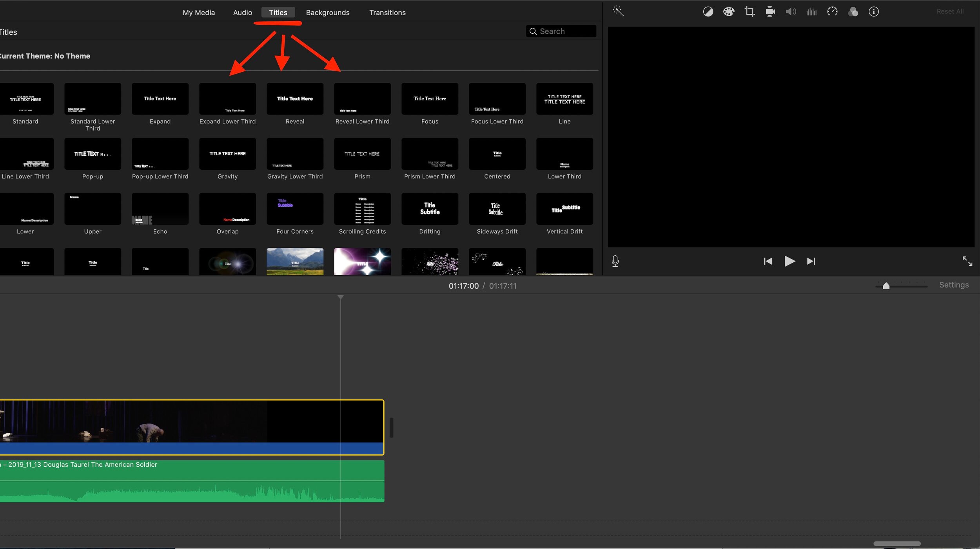Show clip information icon
Image resolution: width=980 pixels, height=549 pixels.
click(874, 12)
